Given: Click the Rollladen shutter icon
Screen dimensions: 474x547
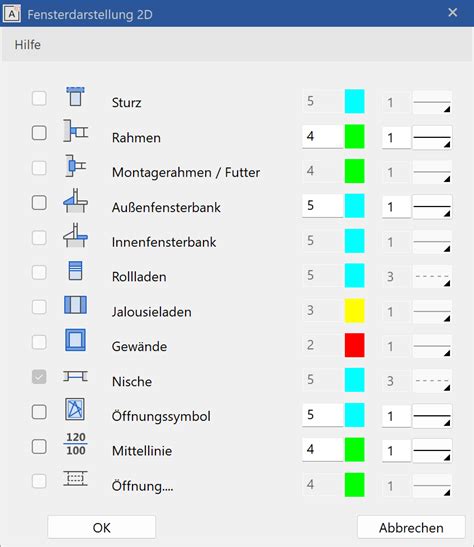Looking at the screenshot, I should point(75,271).
